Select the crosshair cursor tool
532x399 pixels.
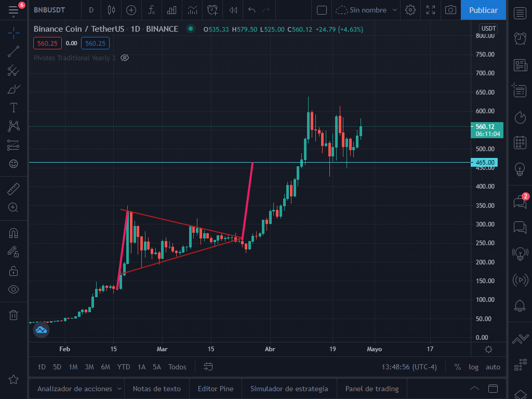[x=14, y=33]
